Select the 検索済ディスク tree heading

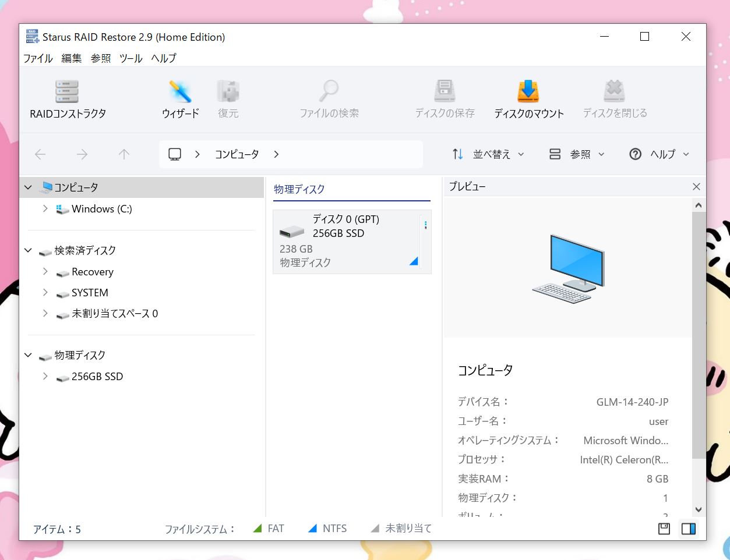(85, 250)
